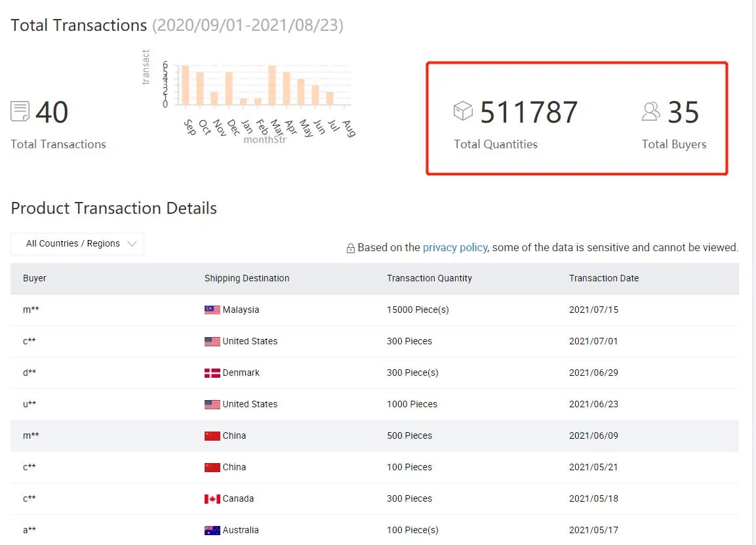
Task: Select the China row dated 2021/06/09
Action: tap(374, 435)
